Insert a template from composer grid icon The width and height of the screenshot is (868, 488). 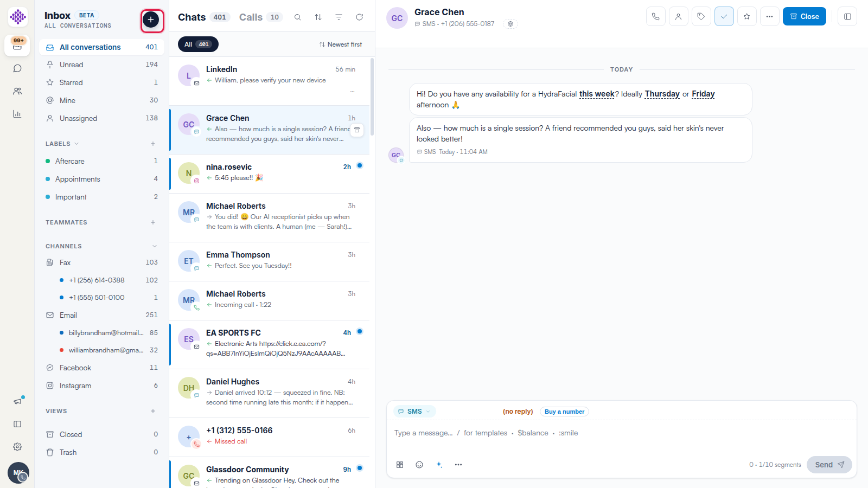tap(400, 465)
